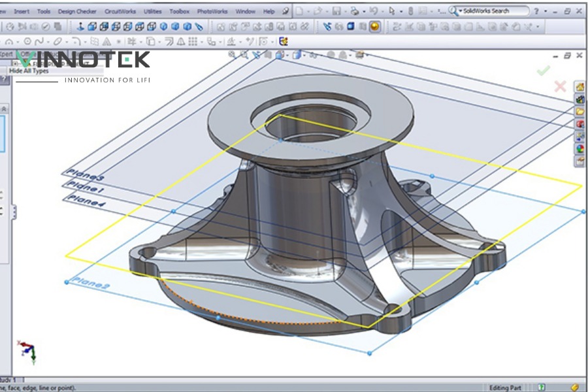Screen dimensions: 588x392
Task: Open Display Style cube in viewport toolbar
Action: (297, 55)
